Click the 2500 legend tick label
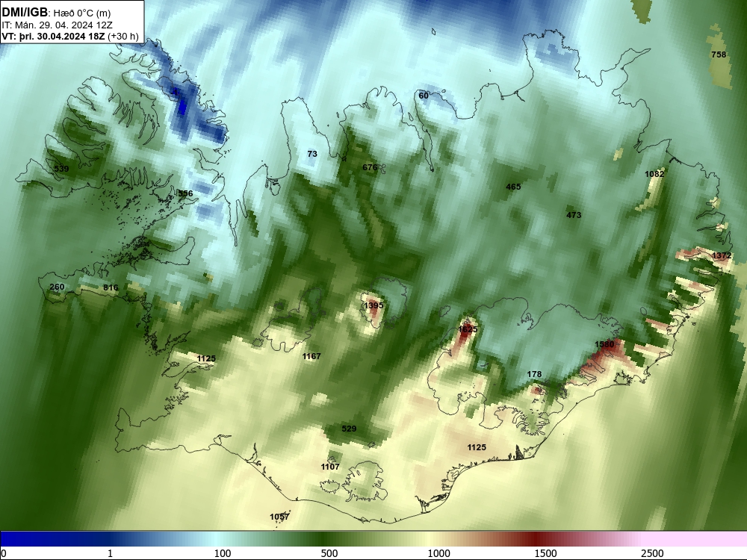 pos(652,553)
